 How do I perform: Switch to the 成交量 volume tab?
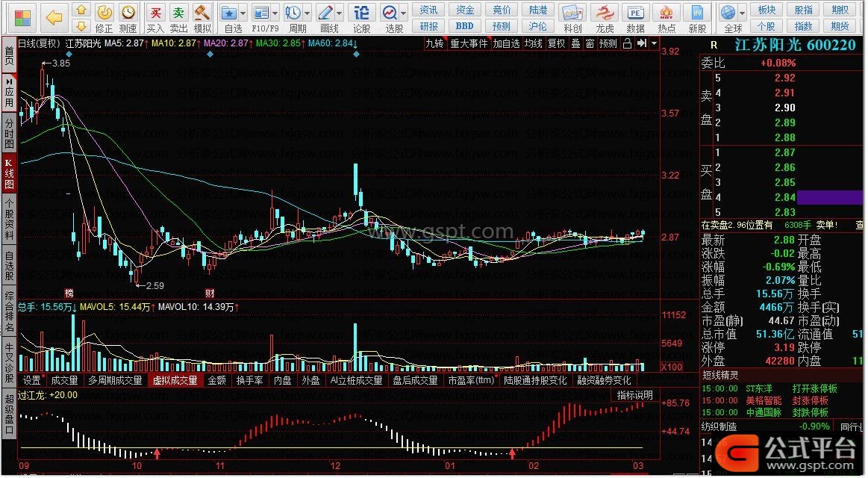coord(64,380)
